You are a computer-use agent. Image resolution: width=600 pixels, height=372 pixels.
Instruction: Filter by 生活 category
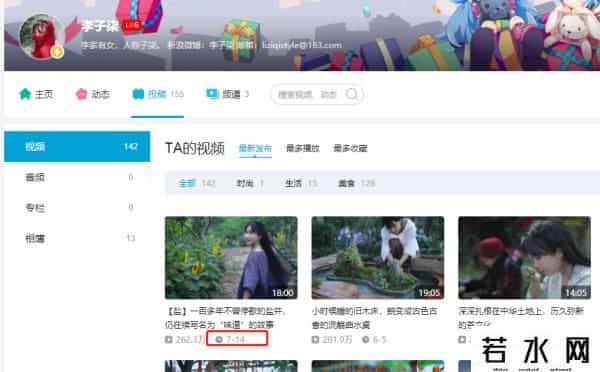[301, 183]
